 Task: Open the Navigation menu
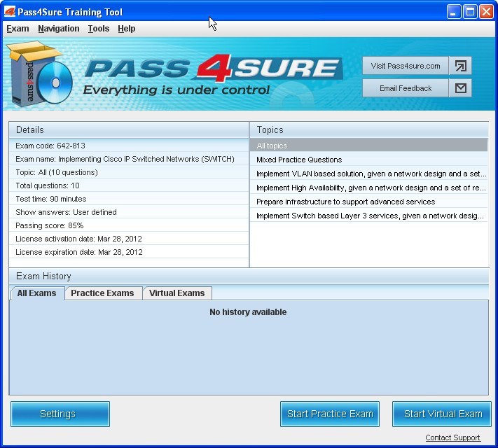[59, 29]
